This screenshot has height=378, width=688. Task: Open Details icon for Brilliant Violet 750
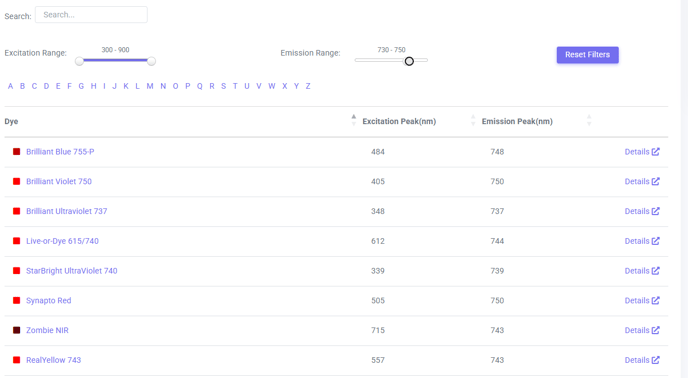pyautogui.click(x=656, y=181)
